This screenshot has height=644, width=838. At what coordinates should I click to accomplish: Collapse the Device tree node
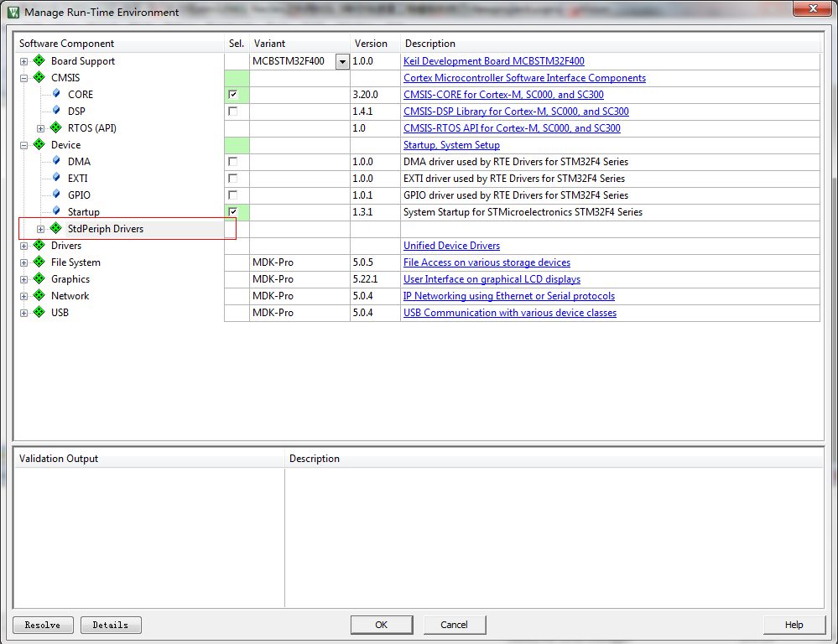point(23,145)
